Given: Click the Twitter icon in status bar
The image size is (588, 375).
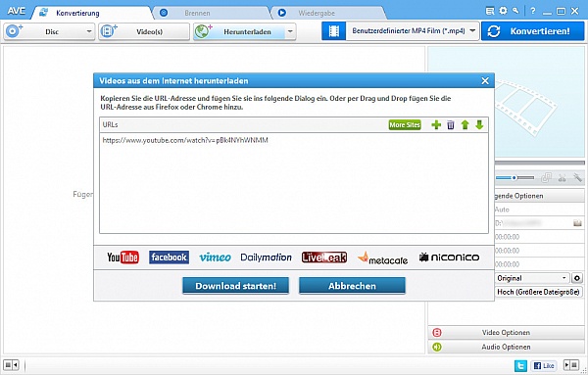Looking at the screenshot, I should (520, 365).
